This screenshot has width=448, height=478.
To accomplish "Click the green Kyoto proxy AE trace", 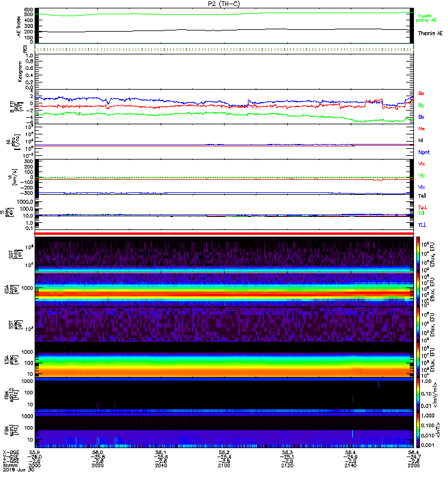I will pos(224,14).
